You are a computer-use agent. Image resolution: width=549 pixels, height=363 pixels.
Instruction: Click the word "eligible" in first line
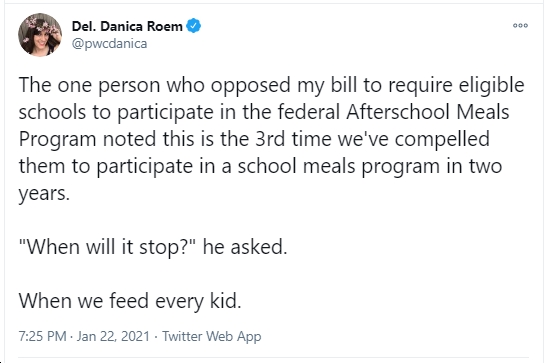pyautogui.click(x=491, y=85)
